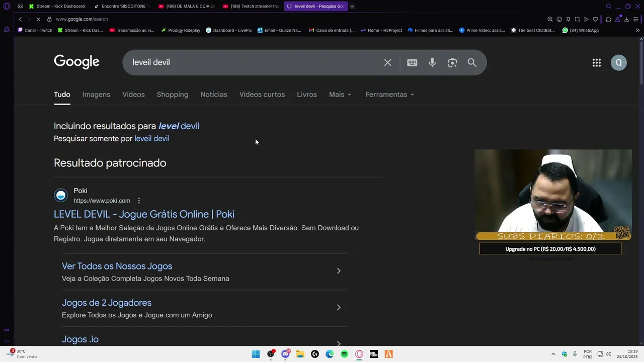The width and height of the screenshot is (644, 362).
Task: Open the LEVEL DEVIL Poki result link
Action: (x=144, y=214)
